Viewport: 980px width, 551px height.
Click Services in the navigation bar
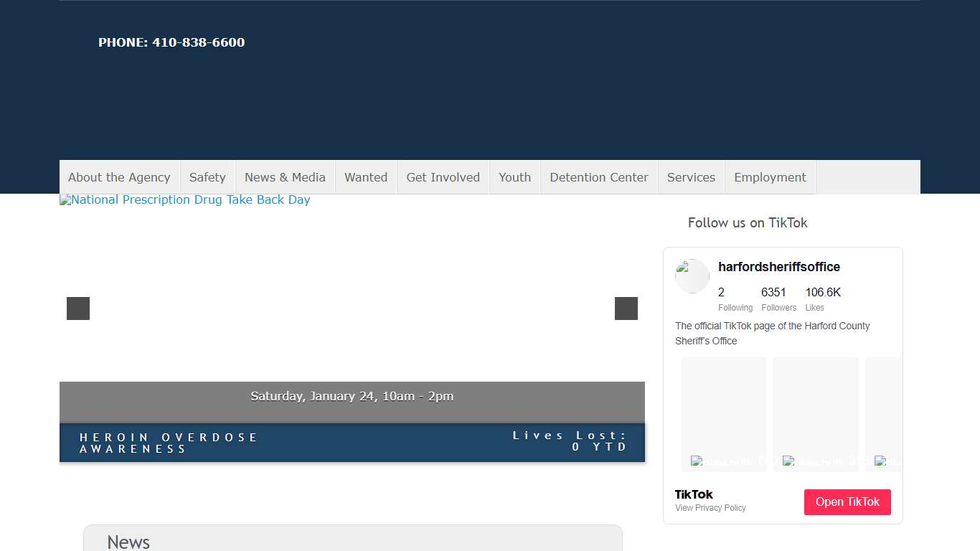691,177
